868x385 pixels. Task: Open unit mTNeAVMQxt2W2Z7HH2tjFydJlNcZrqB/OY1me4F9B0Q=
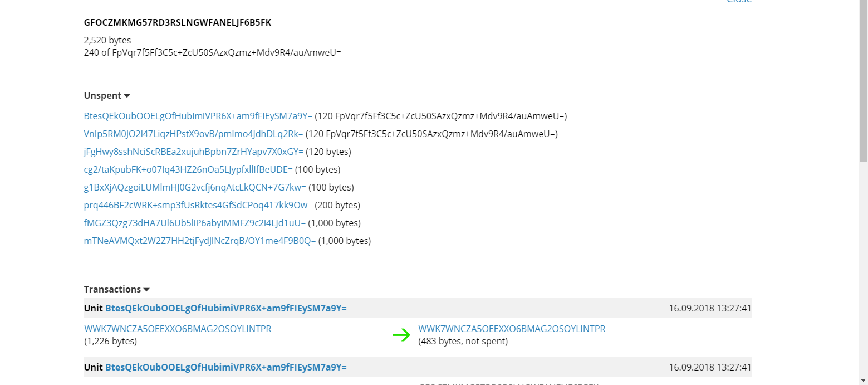pos(200,241)
